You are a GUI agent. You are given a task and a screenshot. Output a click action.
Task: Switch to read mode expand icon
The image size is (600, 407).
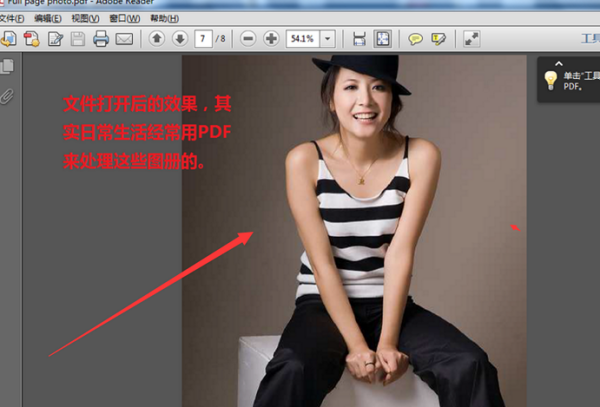[472, 39]
